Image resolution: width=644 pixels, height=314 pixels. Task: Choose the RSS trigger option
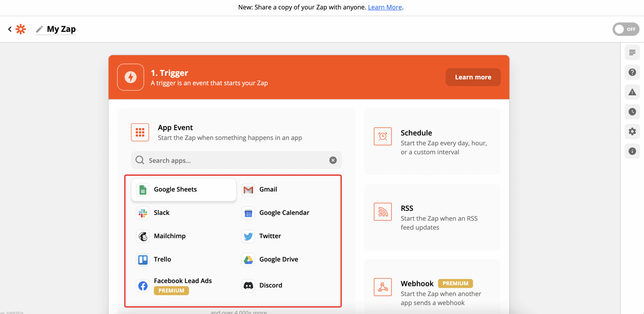coord(432,217)
